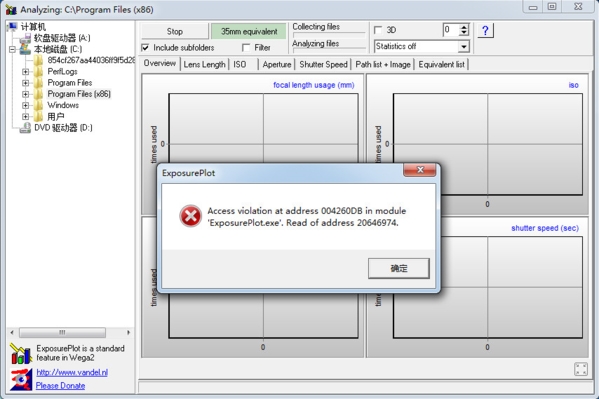
Task: Switch to the Lens Length tab
Action: click(x=204, y=65)
